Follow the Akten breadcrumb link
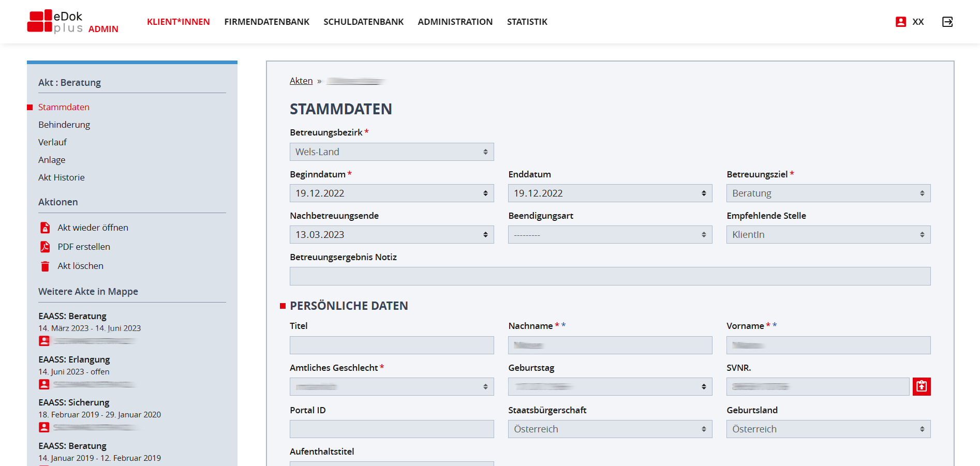Screen dimensions: 980x466 coord(301,81)
